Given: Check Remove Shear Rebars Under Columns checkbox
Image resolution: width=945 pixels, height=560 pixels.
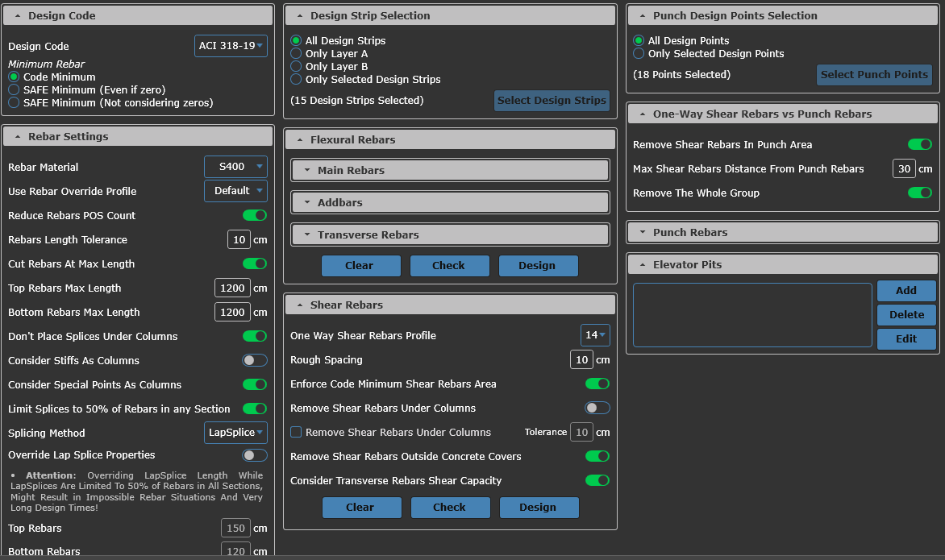Looking at the screenshot, I should point(296,432).
